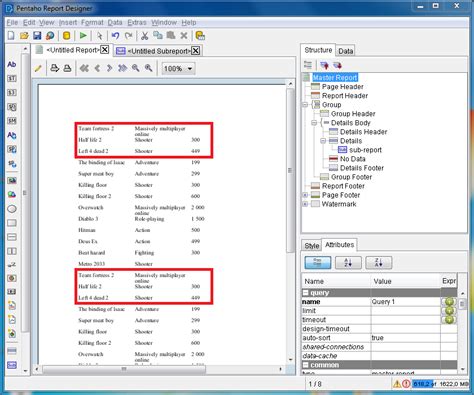Image resolution: width=474 pixels, height=395 pixels.
Task: Click the warning triangle status icon
Action: click(x=397, y=384)
